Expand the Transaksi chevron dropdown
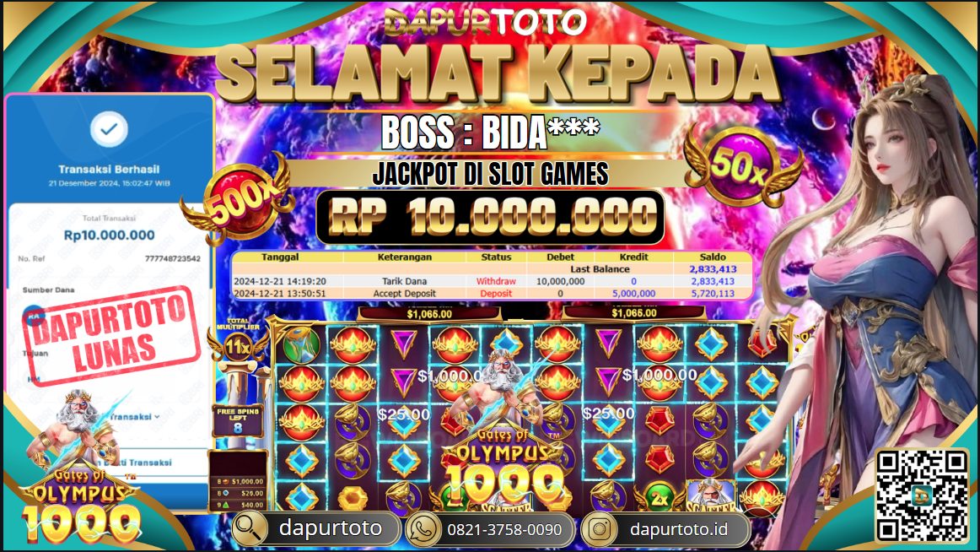The height and width of the screenshot is (552, 980). pos(157,417)
